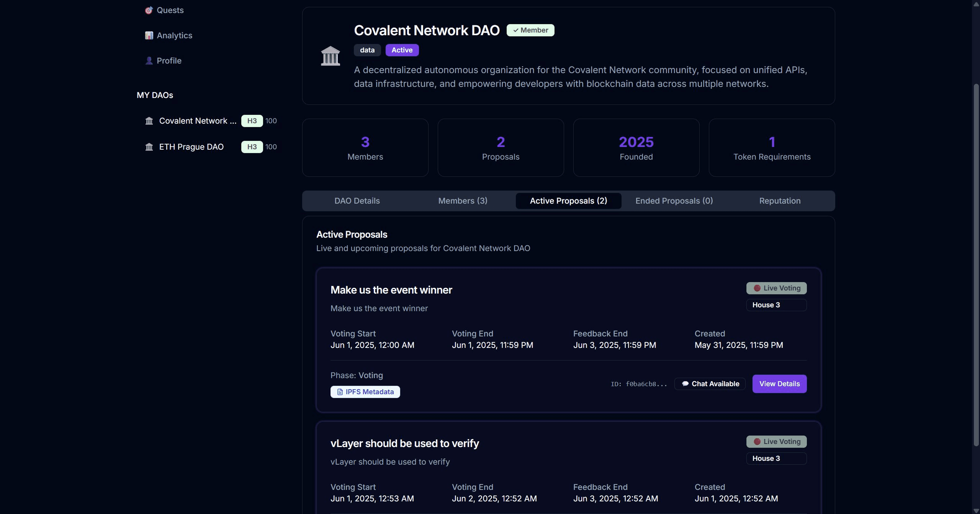Open the Reputation tab
The width and height of the screenshot is (980, 514).
(780, 201)
